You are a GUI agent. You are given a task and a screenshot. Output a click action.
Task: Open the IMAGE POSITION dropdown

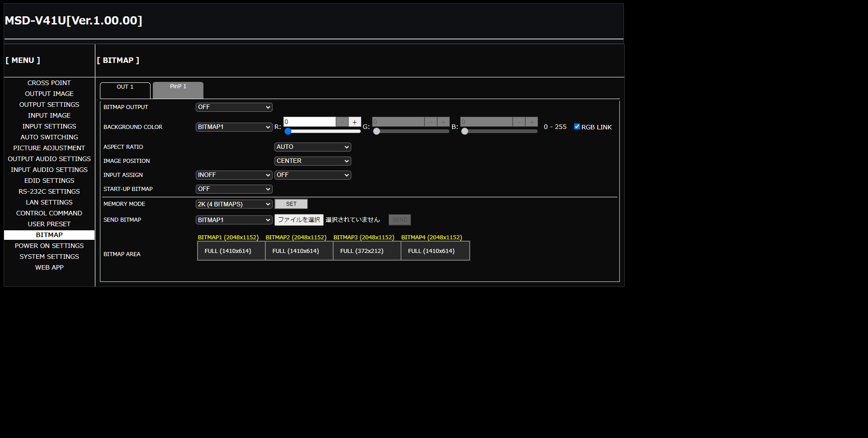312,161
